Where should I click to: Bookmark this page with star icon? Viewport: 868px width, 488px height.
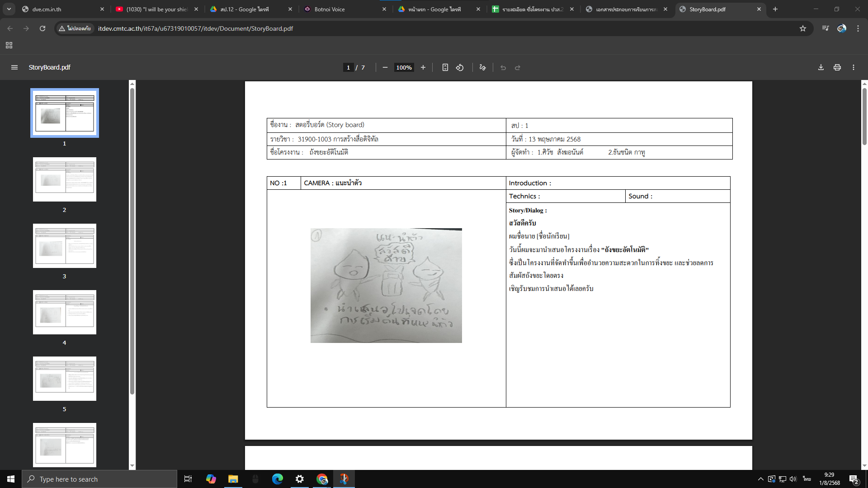tap(803, 28)
